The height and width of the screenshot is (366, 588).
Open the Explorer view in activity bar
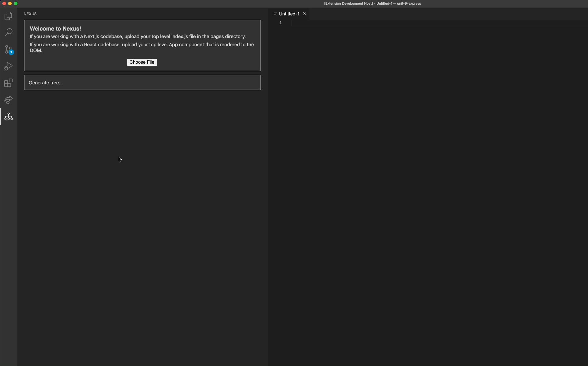[8, 16]
